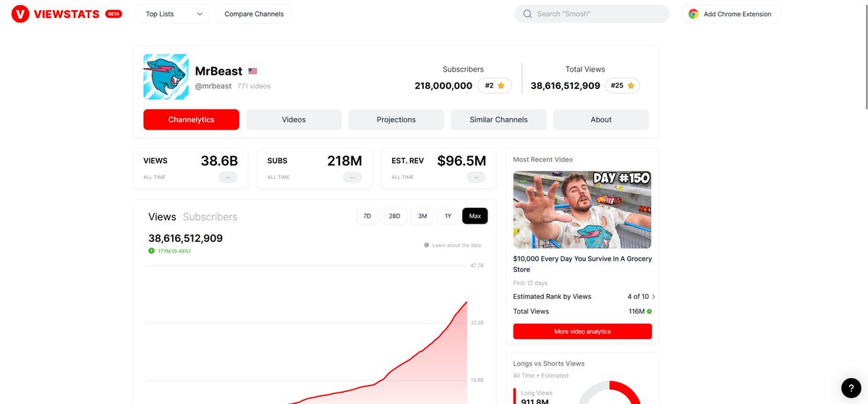The image size is (868, 404).
Task: Click the -- pill in VIEWS card
Action: (x=228, y=177)
